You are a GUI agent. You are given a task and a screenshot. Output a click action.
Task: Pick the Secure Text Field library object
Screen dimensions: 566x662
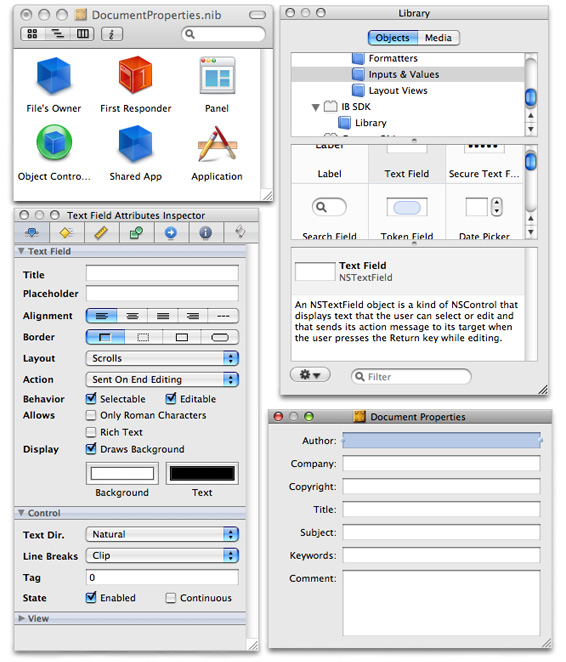484,163
